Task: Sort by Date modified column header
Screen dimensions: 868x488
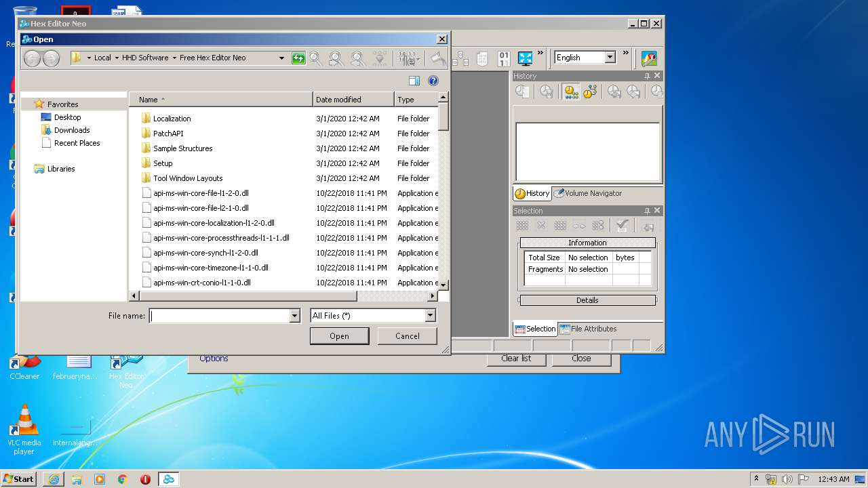Action: (x=353, y=100)
